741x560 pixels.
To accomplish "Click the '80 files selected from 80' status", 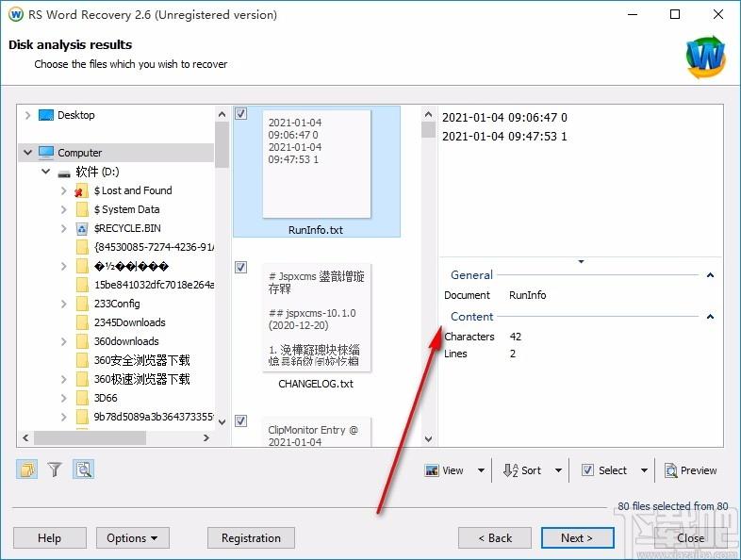I will point(672,506).
